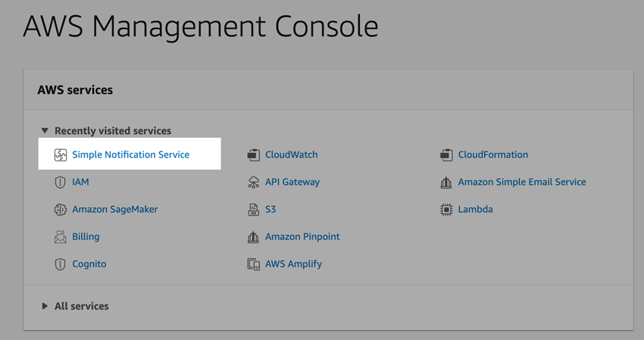Screen dimensions: 644x340
Task: Click the Billing icon
Action: 61,237
